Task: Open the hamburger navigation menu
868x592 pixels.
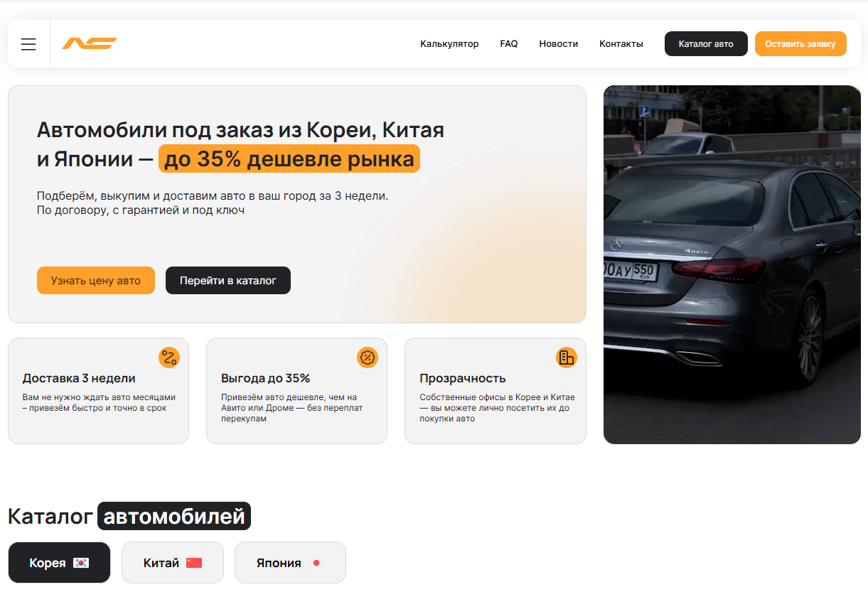Action: click(28, 43)
